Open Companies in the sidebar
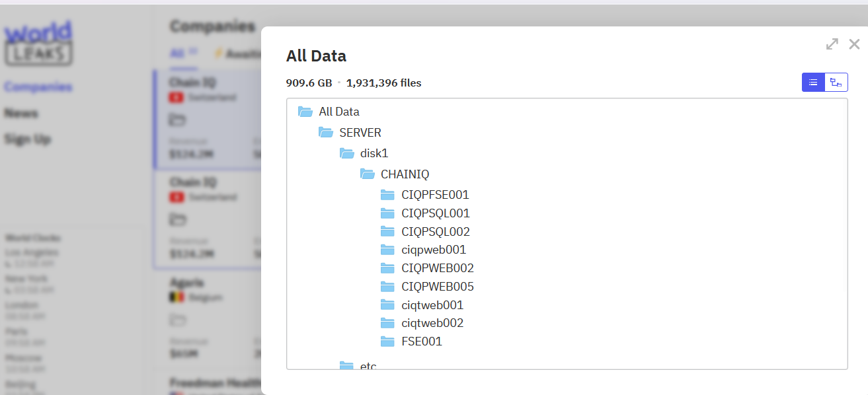Viewport: 868px width, 395px height. click(38, 87)
